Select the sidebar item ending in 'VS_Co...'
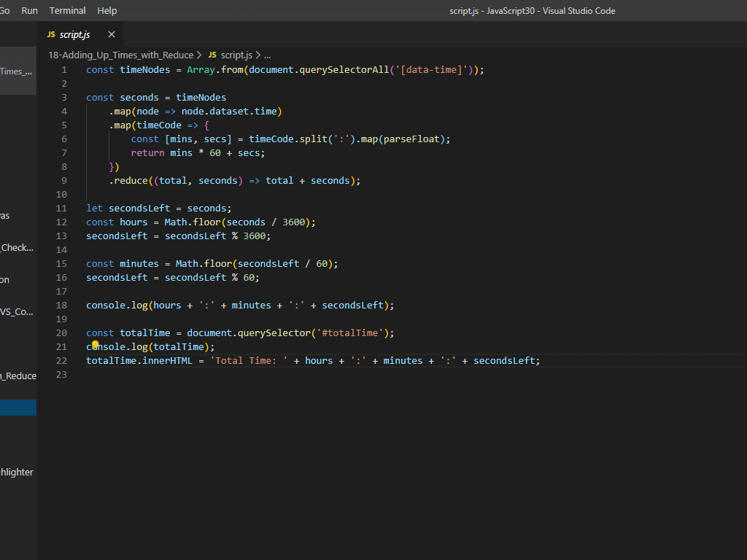Image resolution: width=747 pixels, height=560 pixels. pos(18,312)
